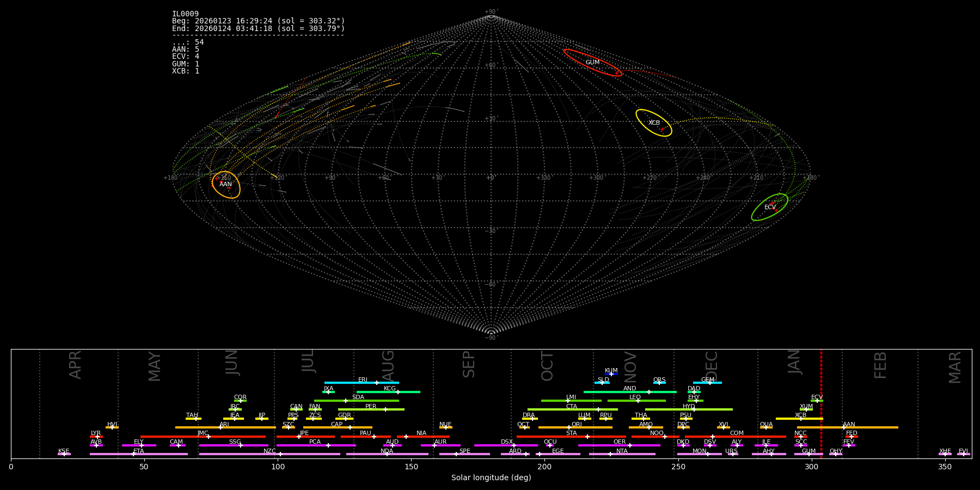Image resolution: width=980 pixels, height=490 pixels.
Task: Click the orange AAN radiant ellipse on the map
Action: coord(226,185)
